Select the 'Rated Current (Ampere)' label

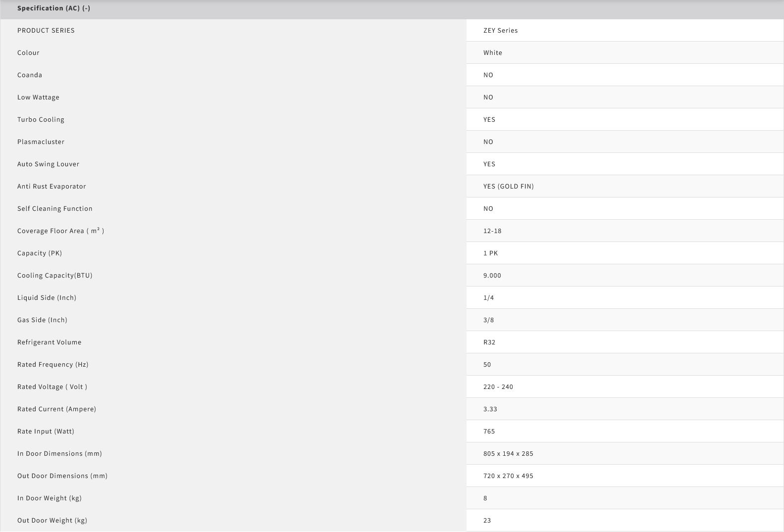pos(56,409)
